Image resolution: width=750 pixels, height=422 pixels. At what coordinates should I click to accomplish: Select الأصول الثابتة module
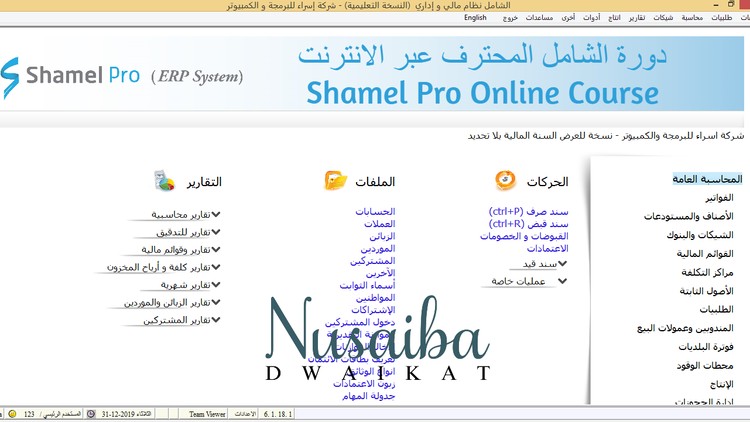[706, 291]
